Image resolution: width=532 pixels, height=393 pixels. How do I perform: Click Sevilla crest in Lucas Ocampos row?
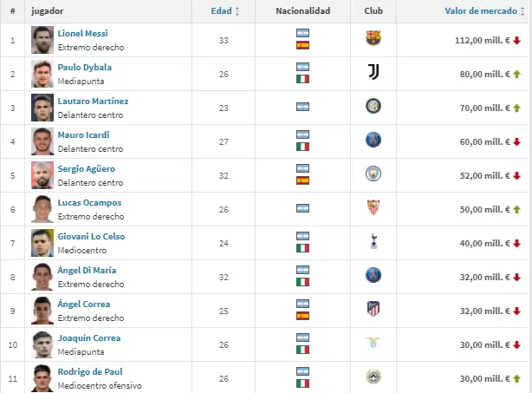click(x=373, y=207)
